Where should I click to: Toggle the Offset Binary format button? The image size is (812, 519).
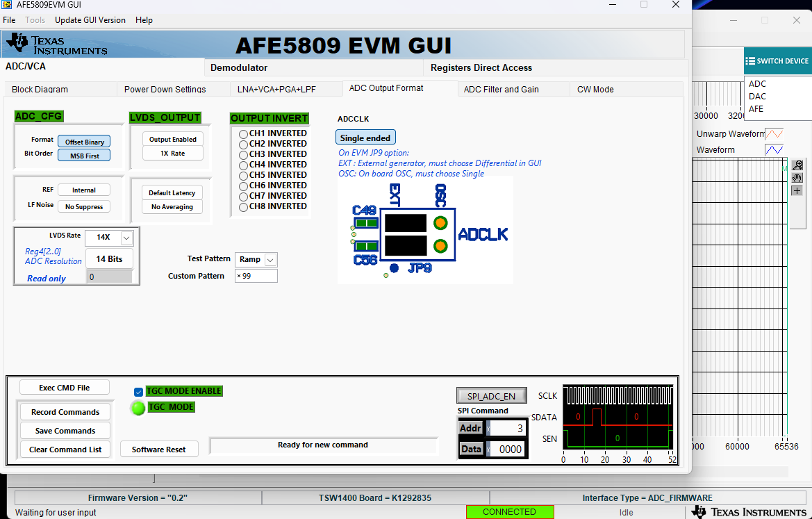pos(84,142)
